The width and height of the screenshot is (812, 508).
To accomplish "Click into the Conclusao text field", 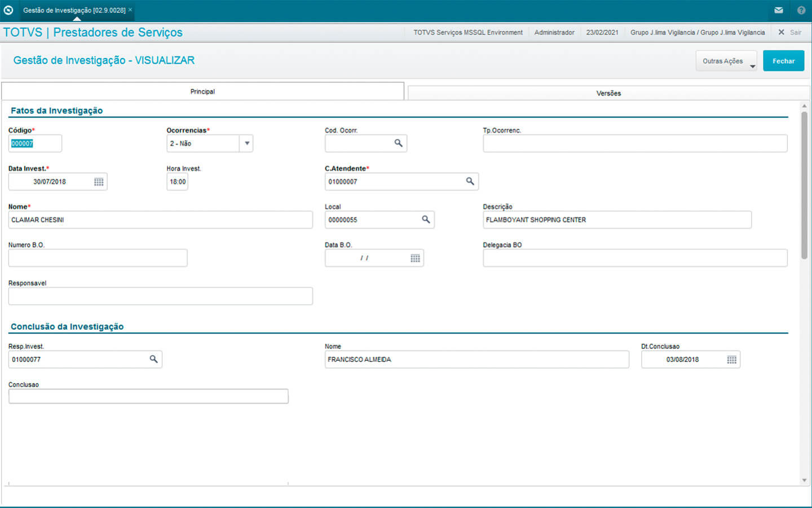I will [x=148, y=396].
